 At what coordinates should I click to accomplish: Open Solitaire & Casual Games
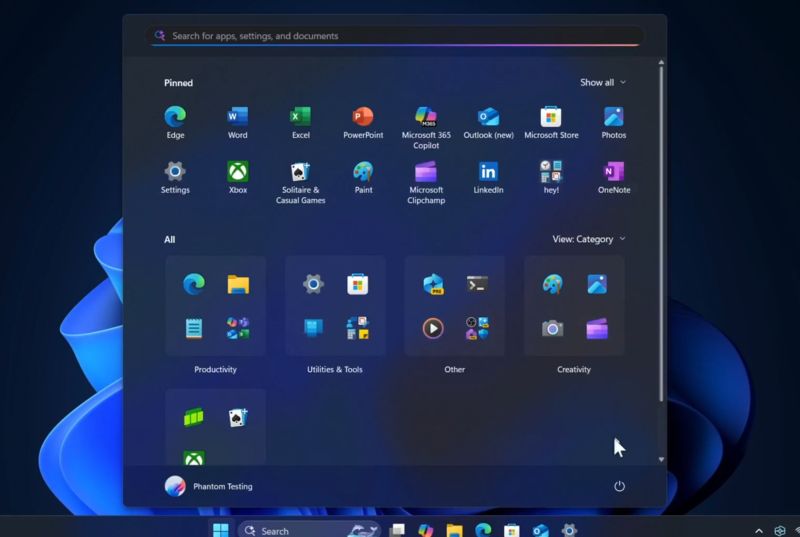[x=301, y=183]
